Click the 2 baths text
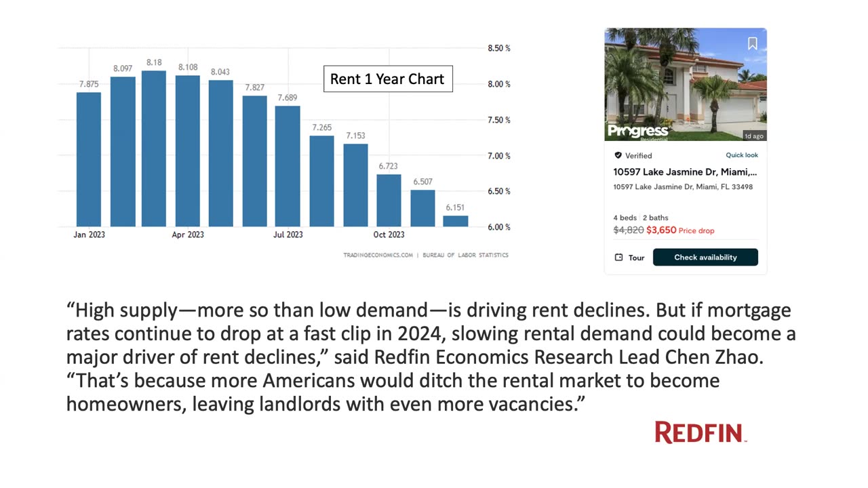Image resolution: width=868 pixels, height=488 pixels. click(656, 218)
